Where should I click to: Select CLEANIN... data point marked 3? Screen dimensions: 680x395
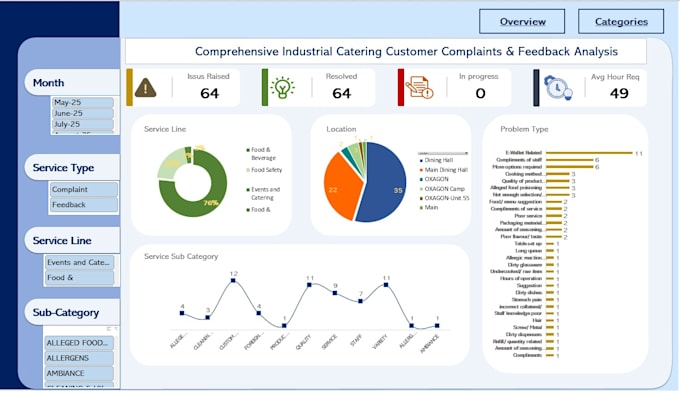coord(208,318)
